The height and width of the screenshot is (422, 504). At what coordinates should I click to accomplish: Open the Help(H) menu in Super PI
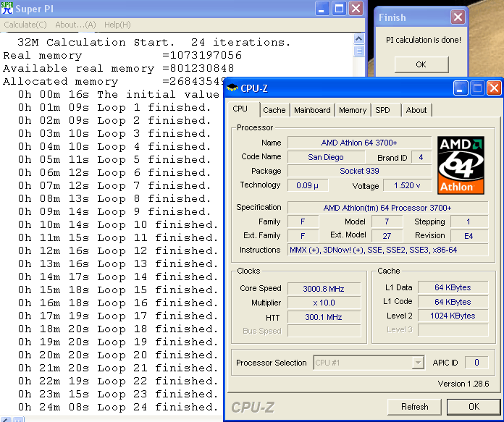[x=117, y=25]
